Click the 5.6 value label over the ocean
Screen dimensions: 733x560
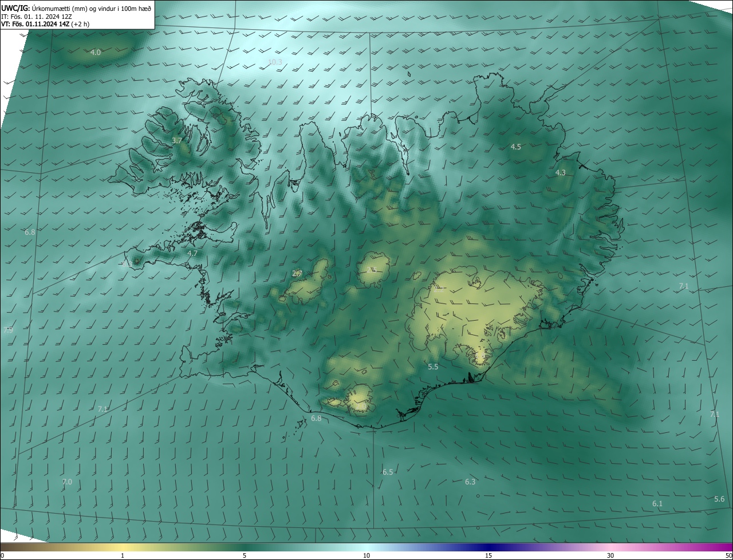click(x=719, y=499)
